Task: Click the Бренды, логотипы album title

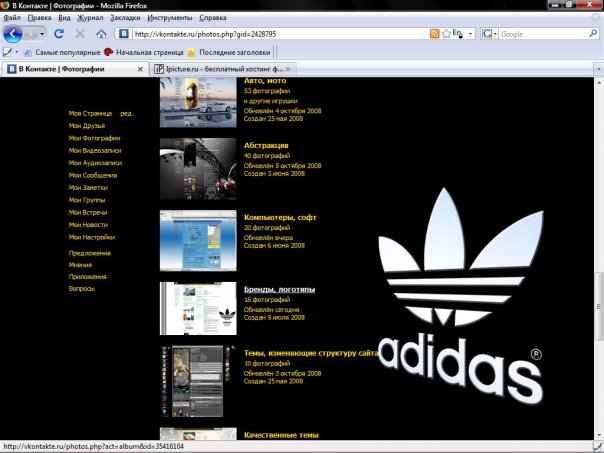Action: coord(279,289)
